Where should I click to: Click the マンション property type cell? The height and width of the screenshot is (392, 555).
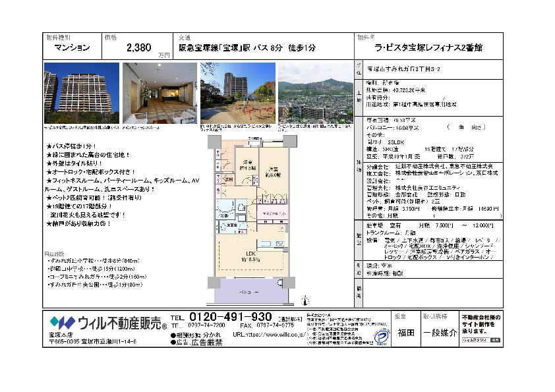pyautogui.click(x=72, y=48)
